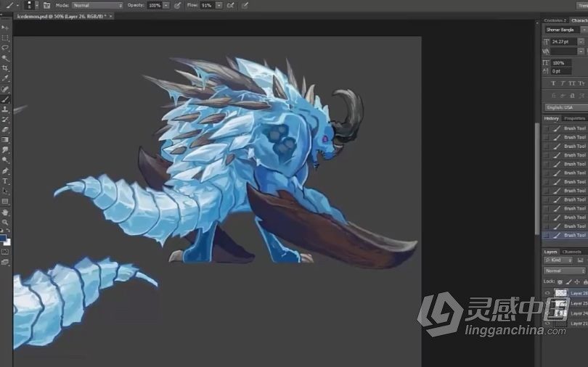The image size is (588, 367).
Task: Change screen mode via toolbox icon
Action: pyautogui.click(x=5, y=262)
